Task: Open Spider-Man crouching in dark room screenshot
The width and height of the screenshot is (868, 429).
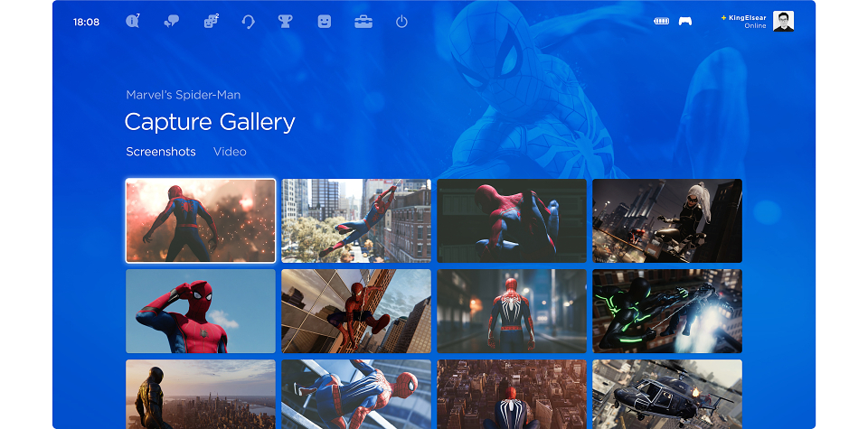Action: click(512, 220)
